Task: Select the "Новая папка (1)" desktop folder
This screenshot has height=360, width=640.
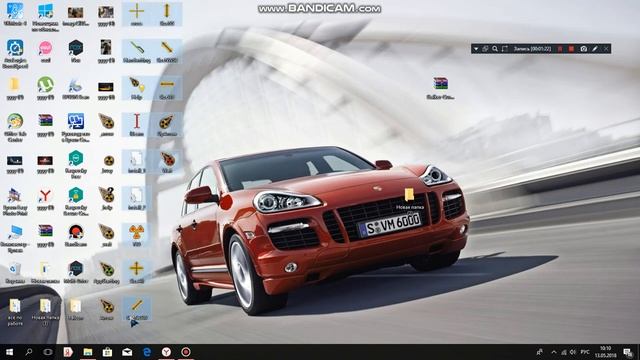Action: point(45,312)
